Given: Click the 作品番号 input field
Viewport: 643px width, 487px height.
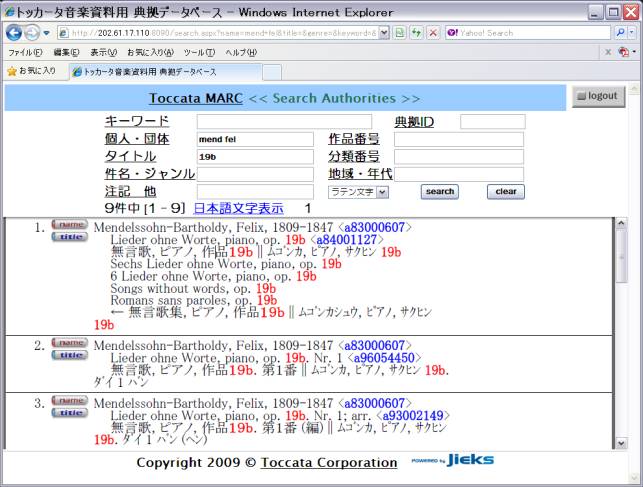Looking at the screenshot, I should 459,139.
